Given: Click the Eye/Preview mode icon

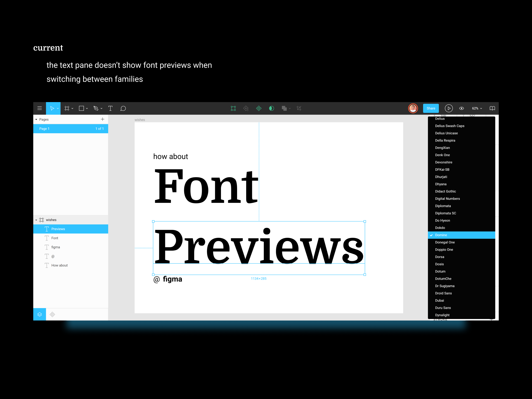Looking at the screenshot, I should tap(461, 108).
